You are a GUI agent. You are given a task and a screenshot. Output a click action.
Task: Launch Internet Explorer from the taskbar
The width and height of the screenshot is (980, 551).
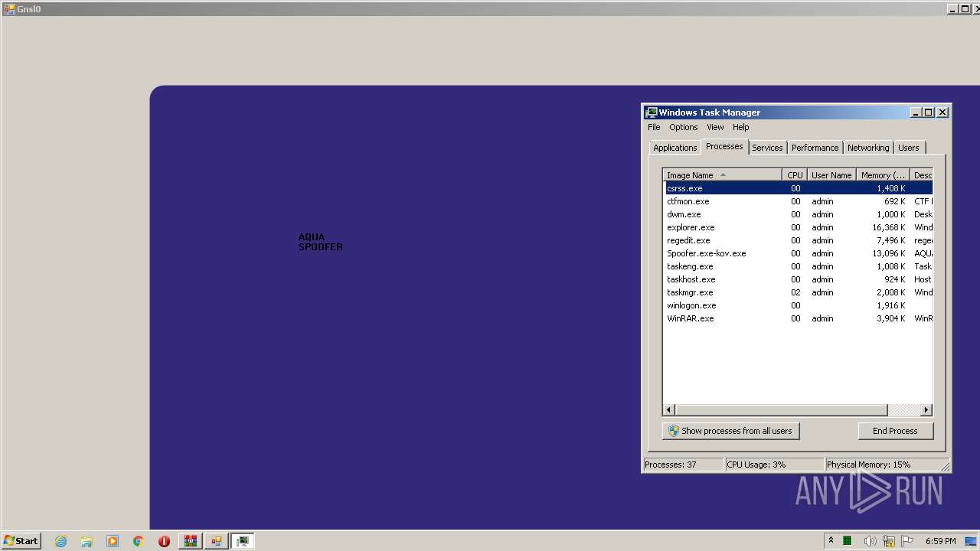point(60,541)
